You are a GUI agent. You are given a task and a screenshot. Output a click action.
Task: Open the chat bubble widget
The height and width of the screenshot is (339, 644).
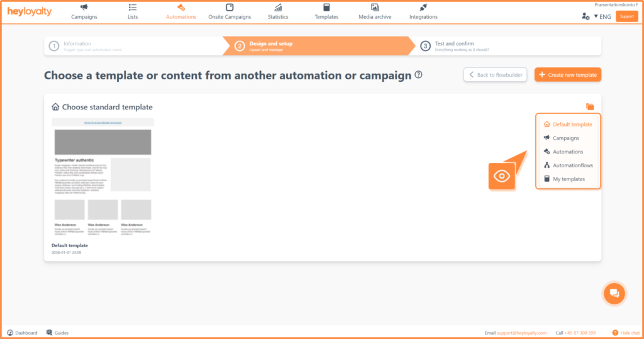point(614,294)
